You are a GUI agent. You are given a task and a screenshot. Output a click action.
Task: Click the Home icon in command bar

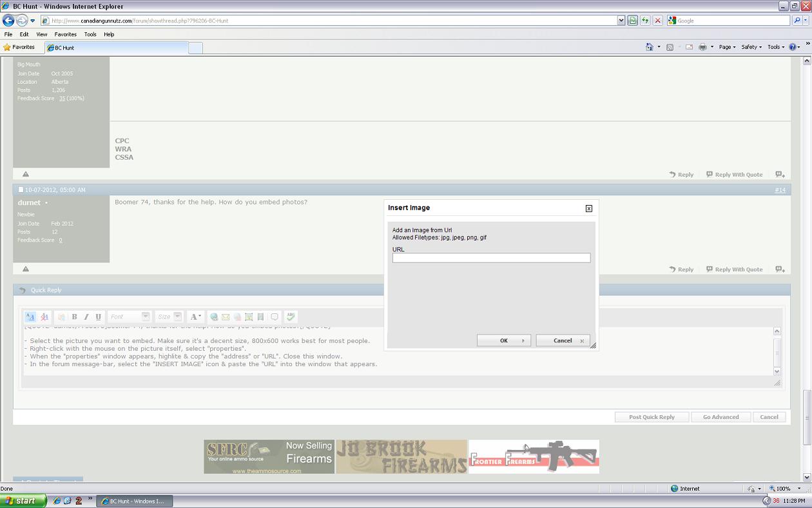tap(650, 47)
